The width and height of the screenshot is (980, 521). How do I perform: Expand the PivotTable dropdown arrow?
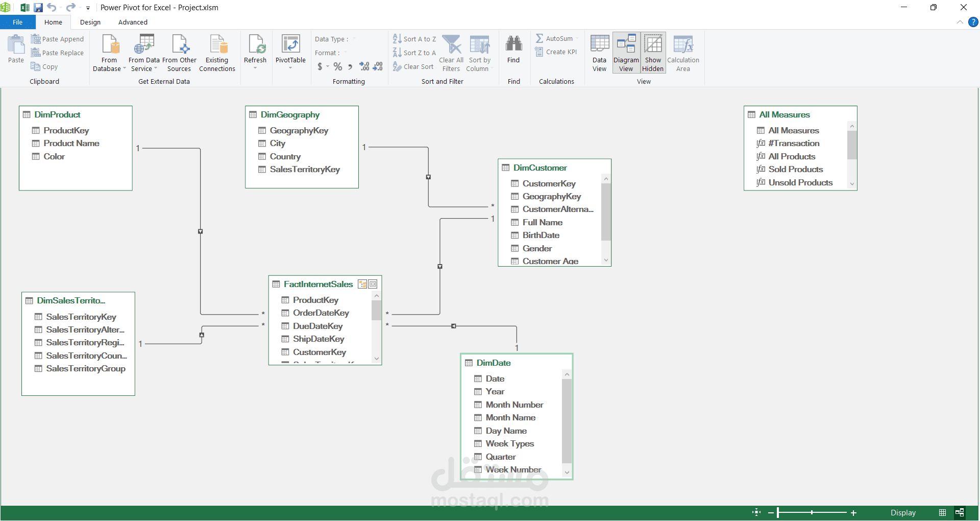(x=290, y=67)
